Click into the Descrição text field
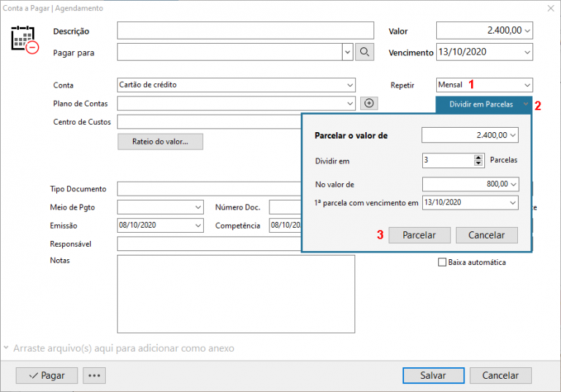 [x=245, y=31]
